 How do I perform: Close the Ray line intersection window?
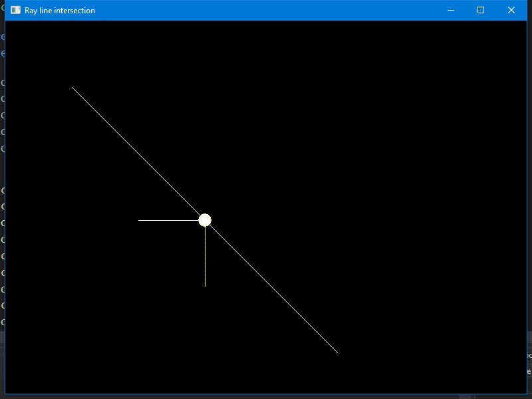[x=511, y=10]
